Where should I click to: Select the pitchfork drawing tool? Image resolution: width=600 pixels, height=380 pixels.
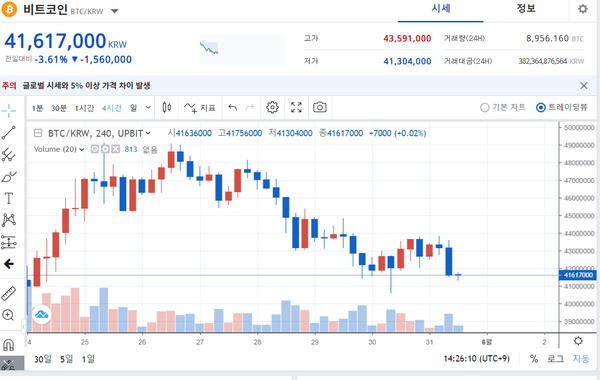9,155
